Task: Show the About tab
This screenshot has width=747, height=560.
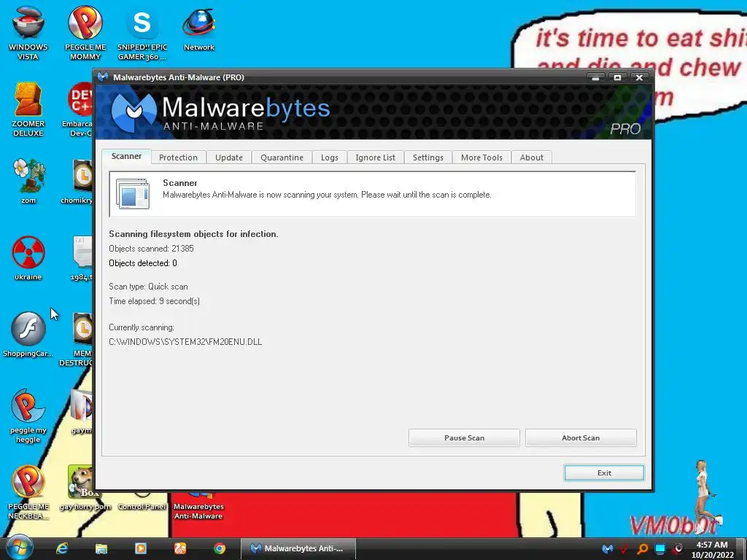Action: click(x=532, y=157)
